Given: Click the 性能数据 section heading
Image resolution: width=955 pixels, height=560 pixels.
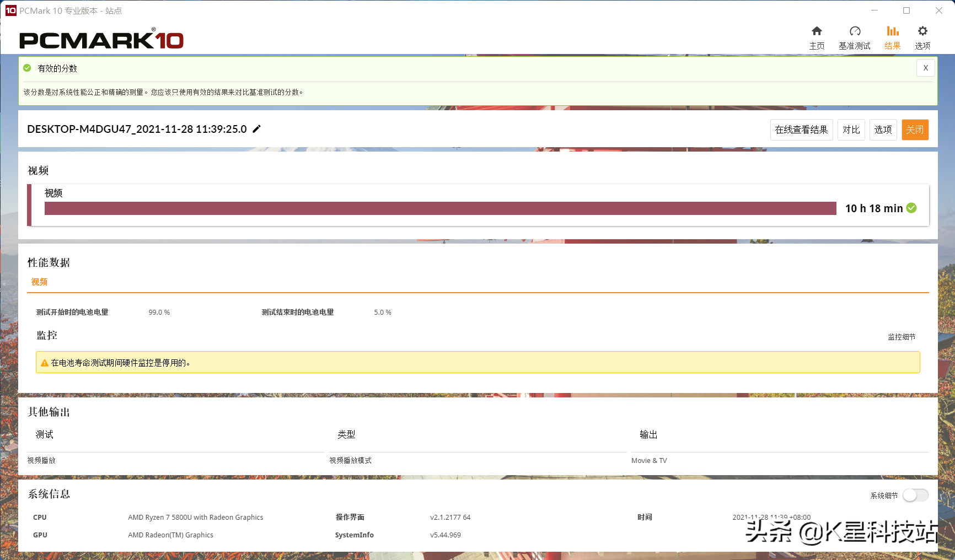Looking at the screenshot, I should (x=49, y=262).
